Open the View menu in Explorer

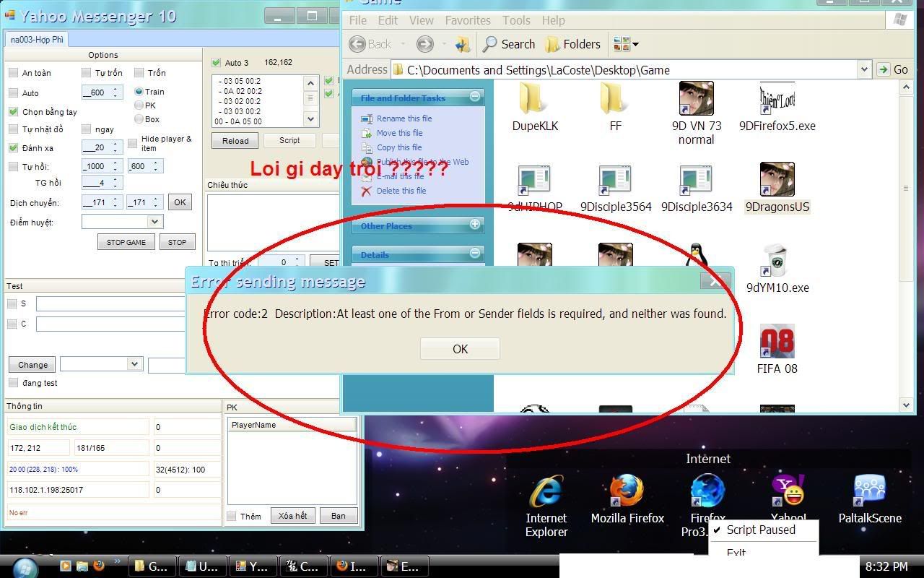pos(422,20)
